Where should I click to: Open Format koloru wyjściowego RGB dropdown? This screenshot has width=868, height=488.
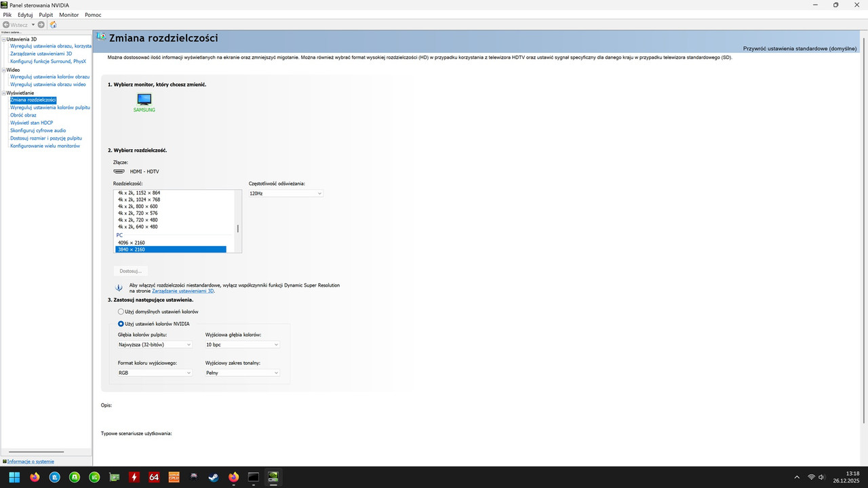point(155,373)
